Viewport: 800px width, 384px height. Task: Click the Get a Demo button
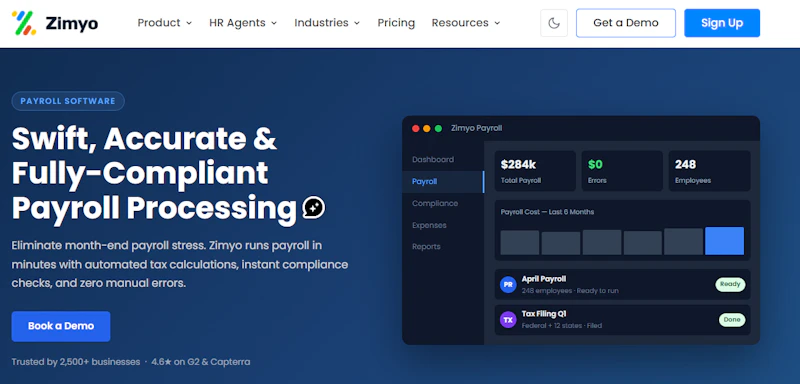coord(626,23)
